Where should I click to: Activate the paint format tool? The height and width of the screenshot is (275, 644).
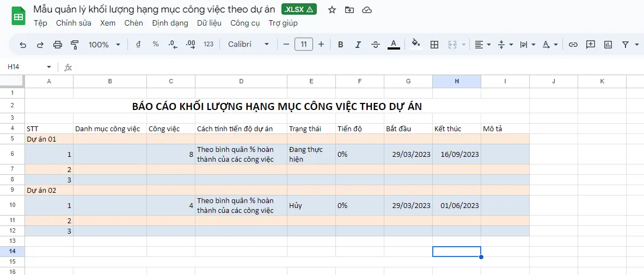[x=75, y=45]
